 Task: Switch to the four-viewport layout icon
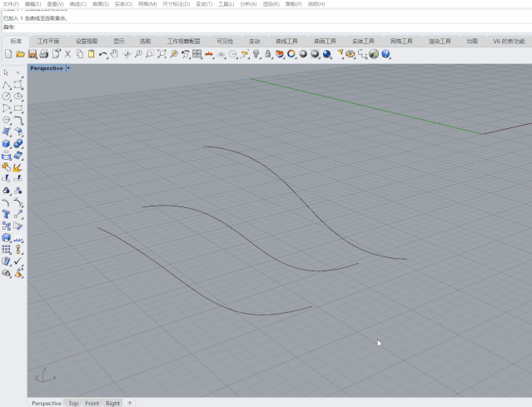coord(197,54)
